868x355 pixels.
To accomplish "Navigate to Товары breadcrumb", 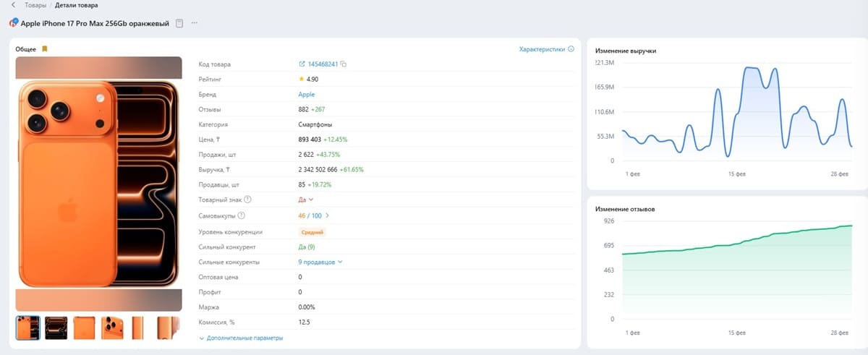I will point(35,5).
